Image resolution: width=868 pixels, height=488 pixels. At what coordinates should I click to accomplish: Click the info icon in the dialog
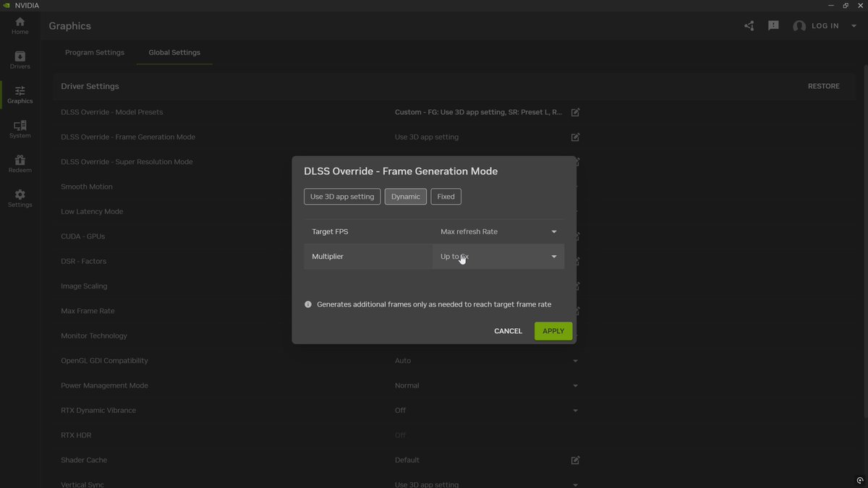click(309, 304)
